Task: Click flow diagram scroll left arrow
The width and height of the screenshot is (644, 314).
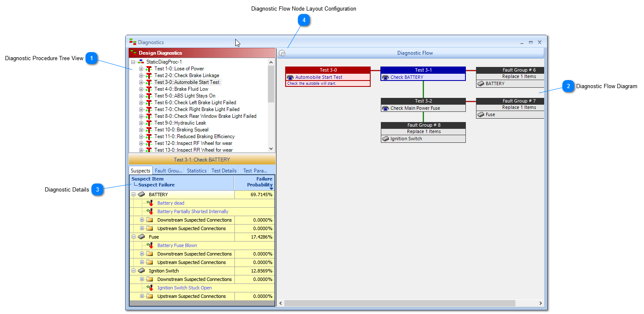Action: coord(281,303)
